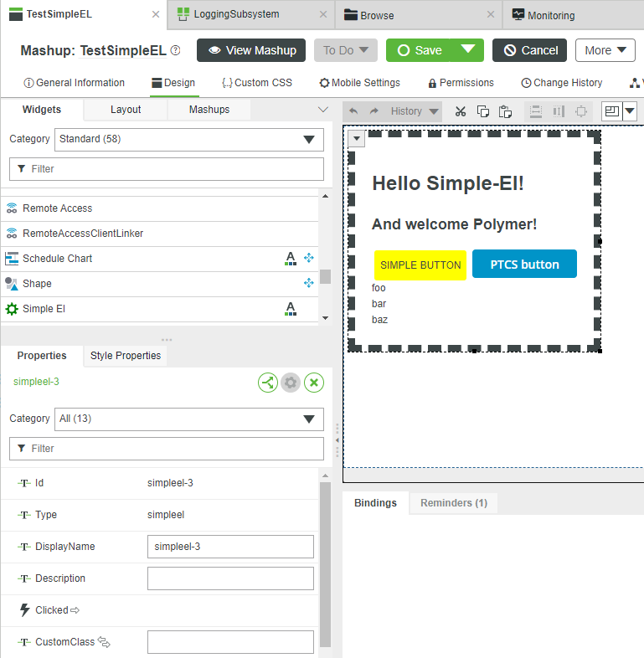The image size is (644, 658).
Task: Click the Shape responsive arrows icon
Action: pos(309,283)
